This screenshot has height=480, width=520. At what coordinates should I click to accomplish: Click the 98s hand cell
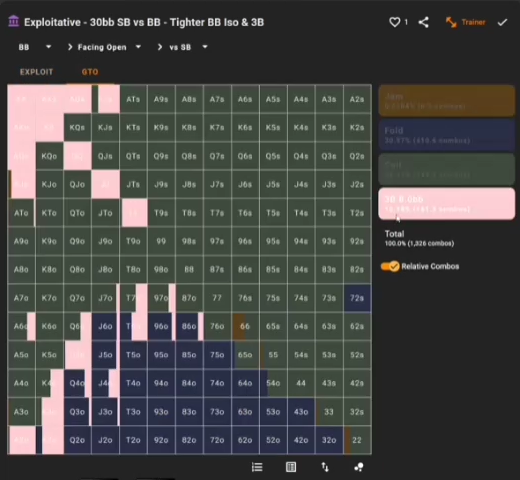[x=189, y=241]
